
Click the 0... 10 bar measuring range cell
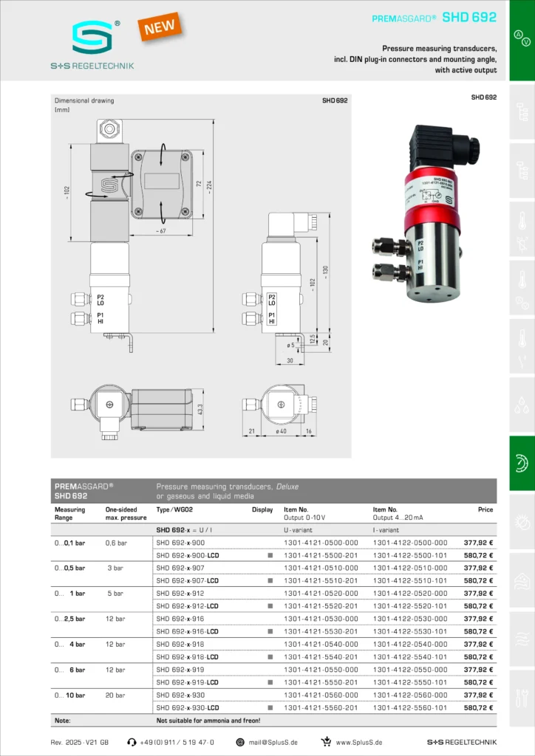tap(70, 695)
